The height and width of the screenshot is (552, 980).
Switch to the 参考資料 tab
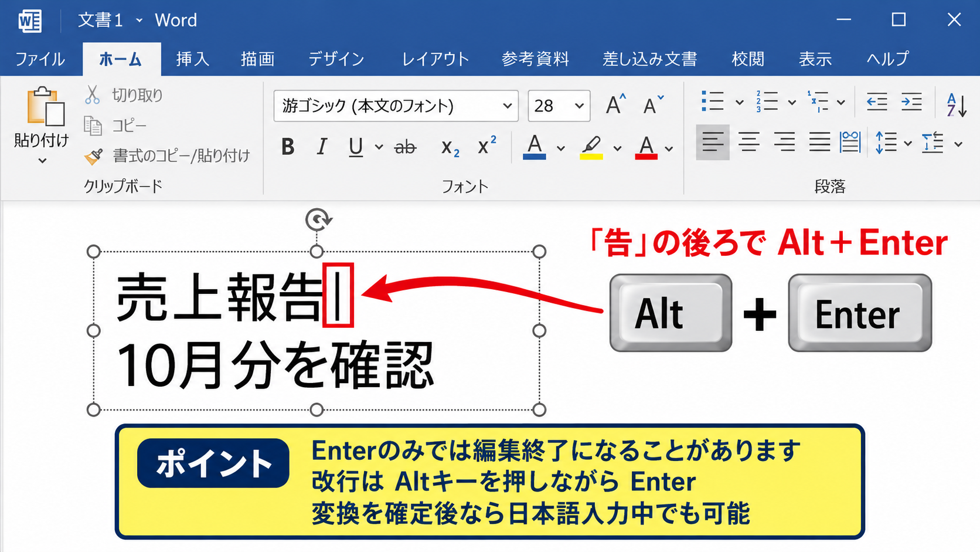coord(535,59)
